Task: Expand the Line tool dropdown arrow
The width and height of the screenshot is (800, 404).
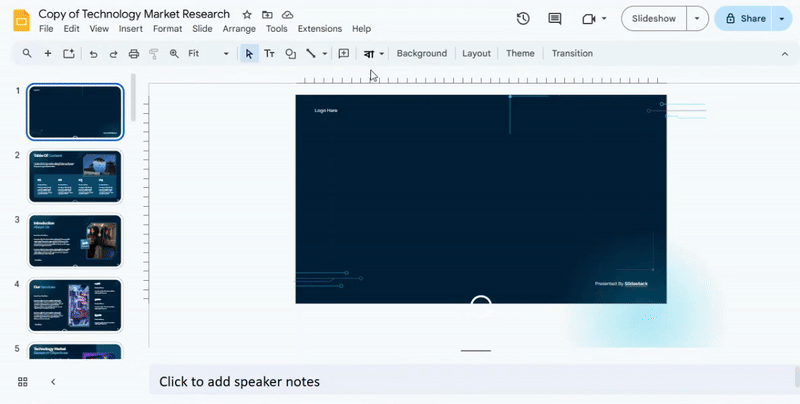Action: click(325, 54)
